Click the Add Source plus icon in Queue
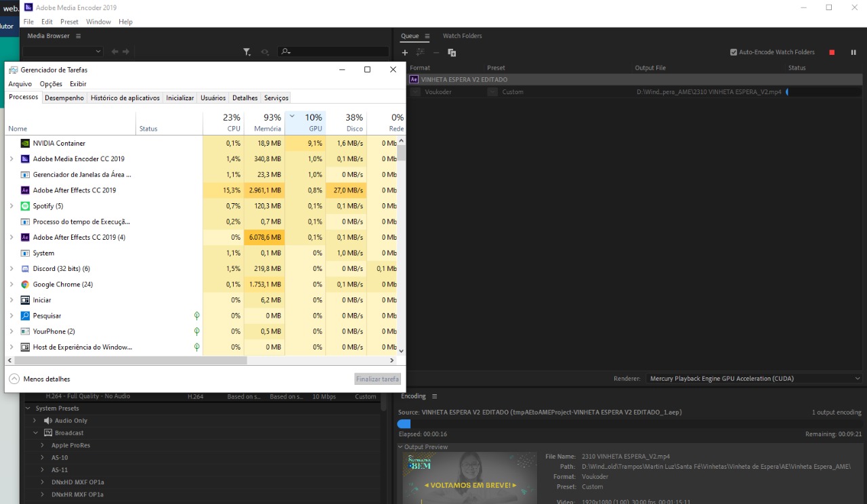 405,52
